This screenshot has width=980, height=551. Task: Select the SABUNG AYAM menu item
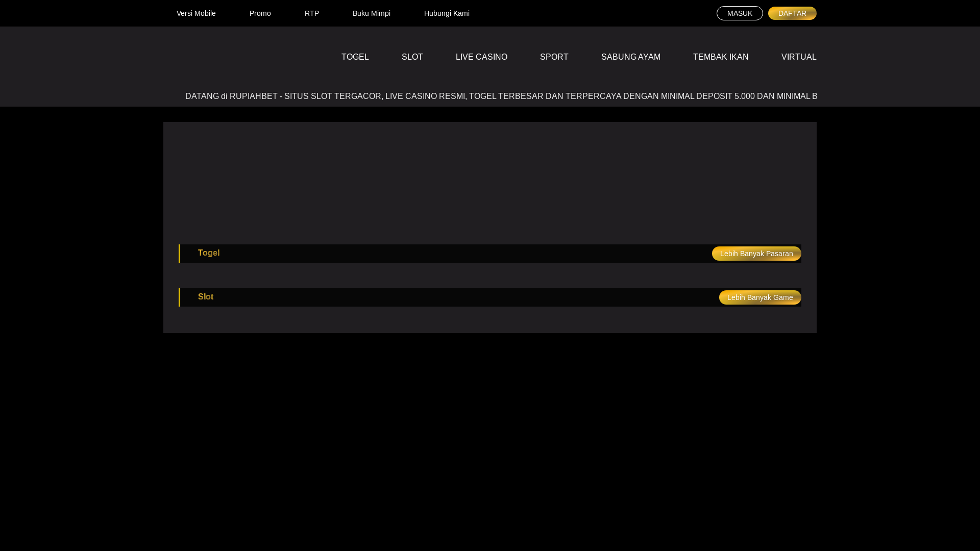point(631,57)
